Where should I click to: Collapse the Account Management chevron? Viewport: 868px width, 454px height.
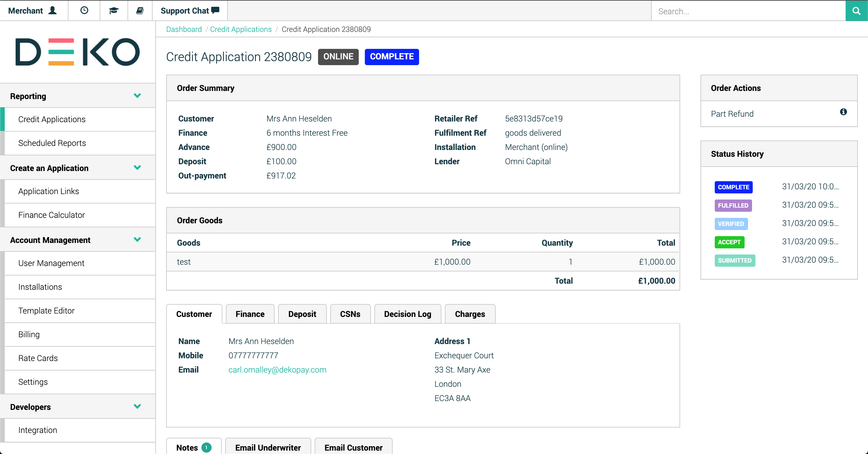pos(137,240)
